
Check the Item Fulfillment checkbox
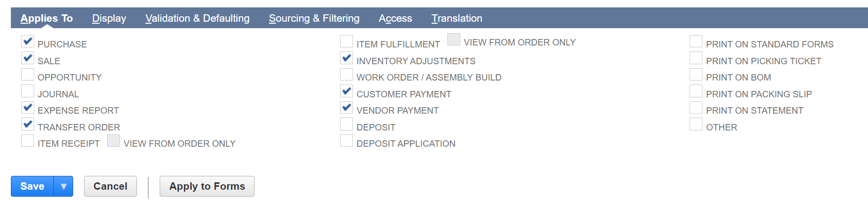point(347,41)
